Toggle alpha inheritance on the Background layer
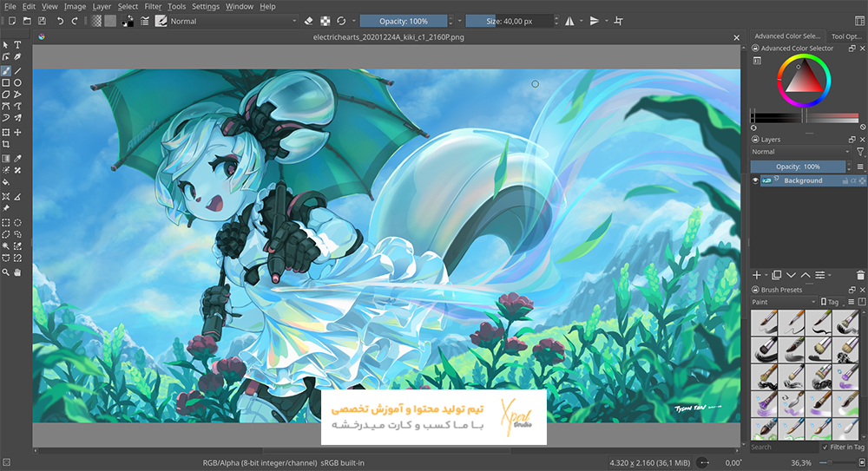Screen dimensions: 868x471 pos(854,181)
